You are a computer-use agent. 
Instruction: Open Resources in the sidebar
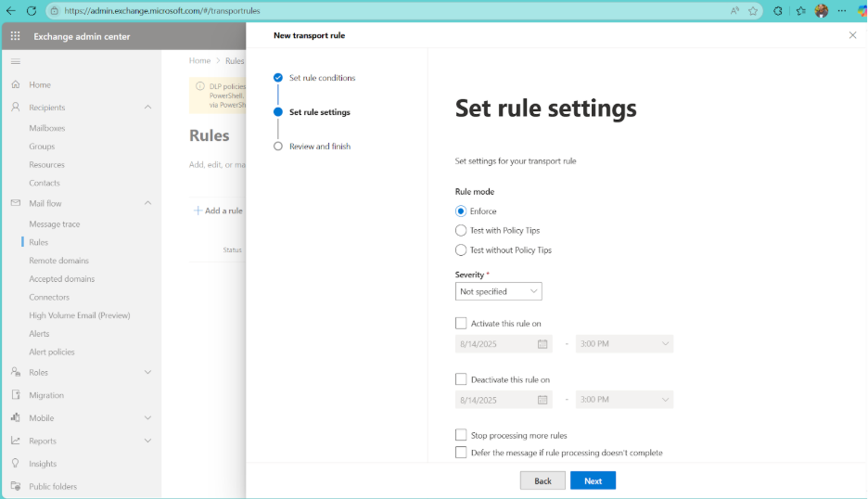47,164
